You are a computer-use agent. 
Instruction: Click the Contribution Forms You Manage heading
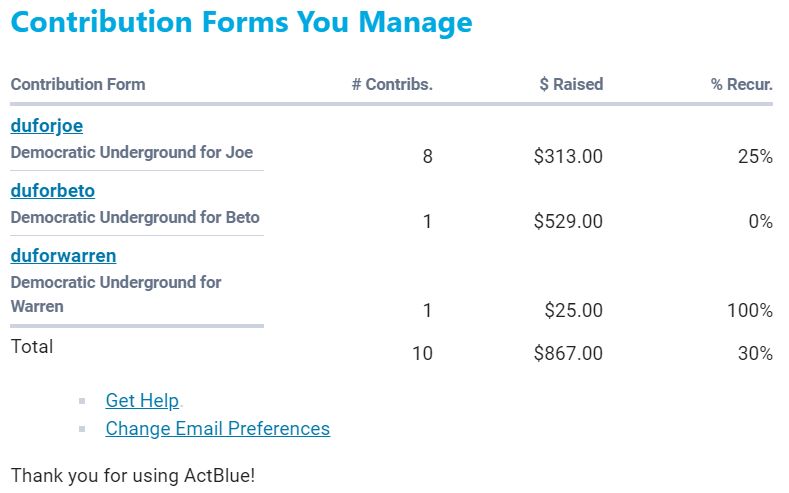[241, 22]
